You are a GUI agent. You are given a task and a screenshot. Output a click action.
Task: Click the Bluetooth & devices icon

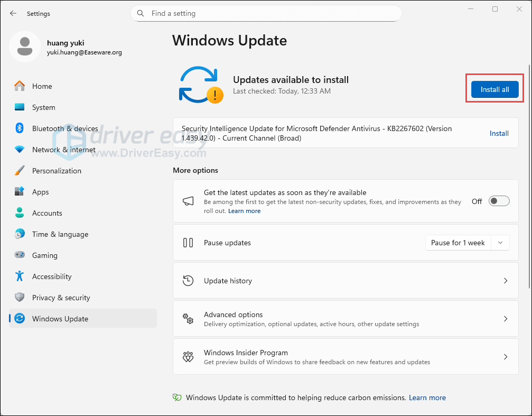click(20, 128)
